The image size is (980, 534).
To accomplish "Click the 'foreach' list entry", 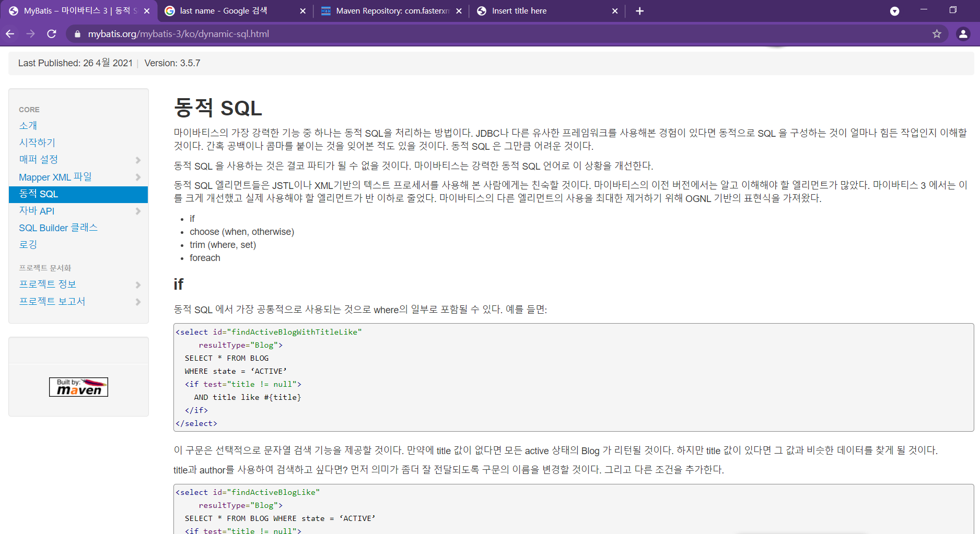I will 205,258.
